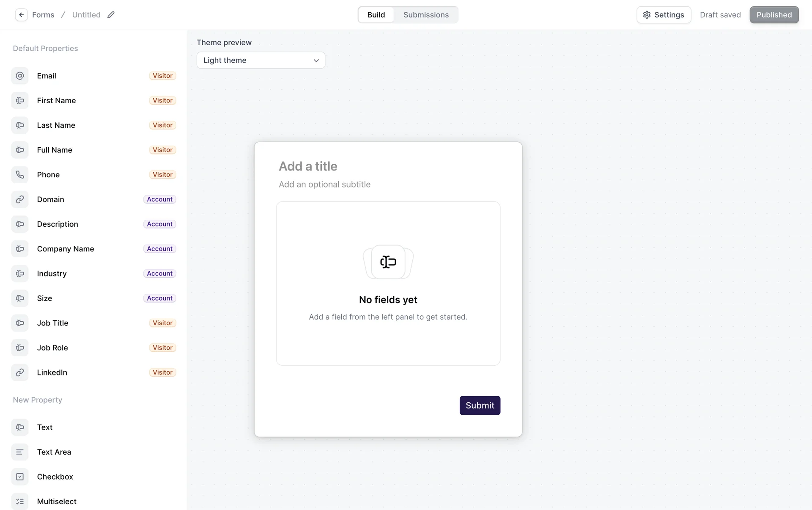The width and height of the screenshot is (812, 510).
Task: Click the Phone handset icon
Action: 20,175
